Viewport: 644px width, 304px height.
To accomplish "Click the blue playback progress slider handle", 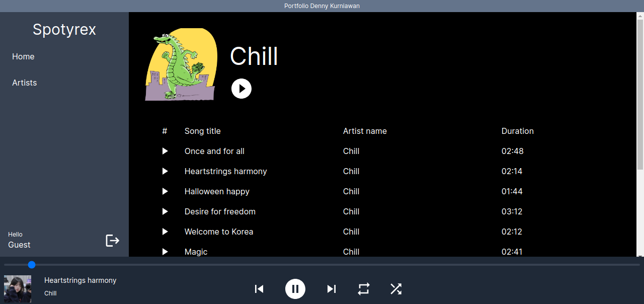I will tap(32, 265).
